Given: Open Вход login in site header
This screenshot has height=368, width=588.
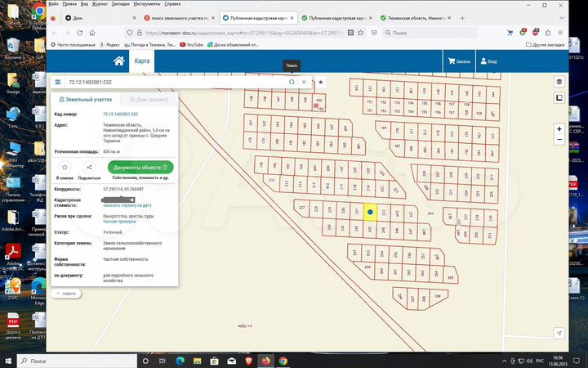Looking at the screenshot, I should [x=488, y=61].
